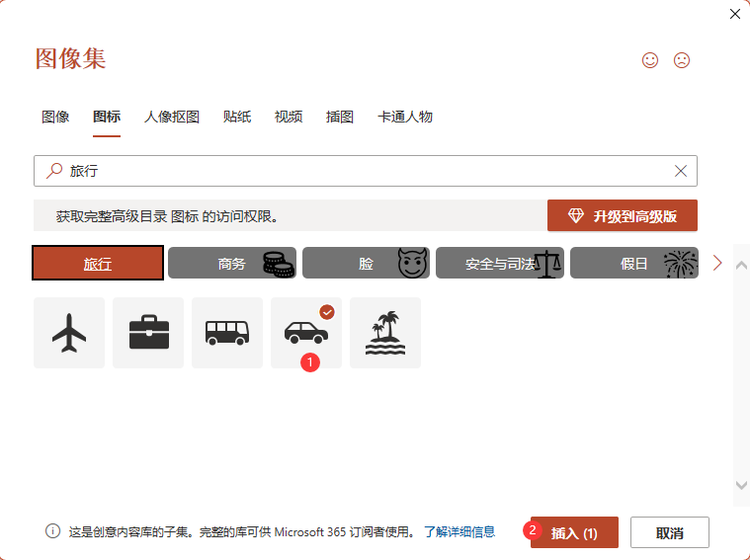
Task: Clear the search box text
Action: [x=681, y=171]
